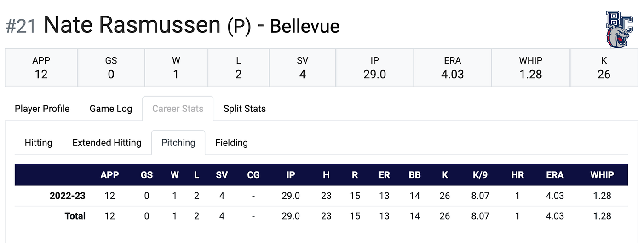The height and width of the screenshot is (243, 644).
Task: Show the Hitting stats sub-tab
Action: (38, 143)
